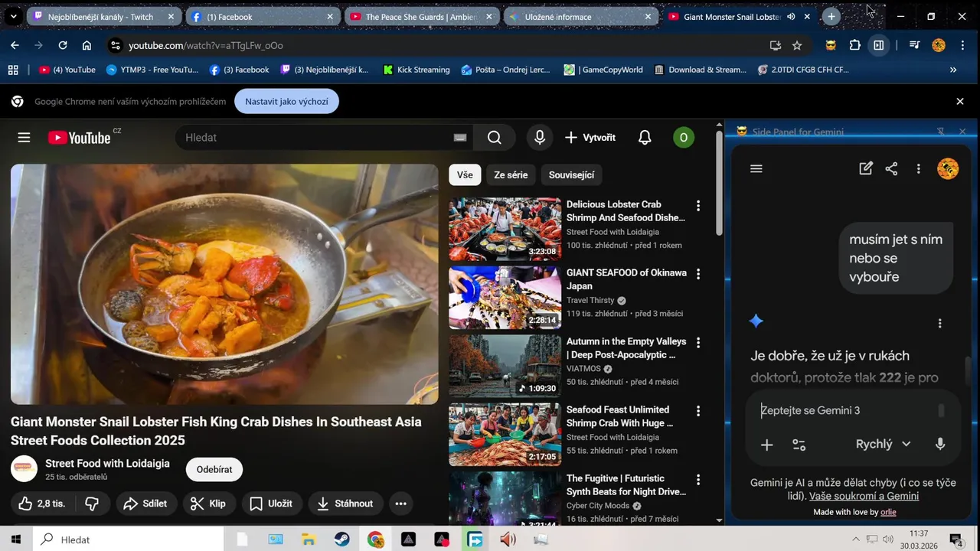Viewport: 980px width, 551px height.
Task: Select the Ze série filter chip
Action: 511,175
